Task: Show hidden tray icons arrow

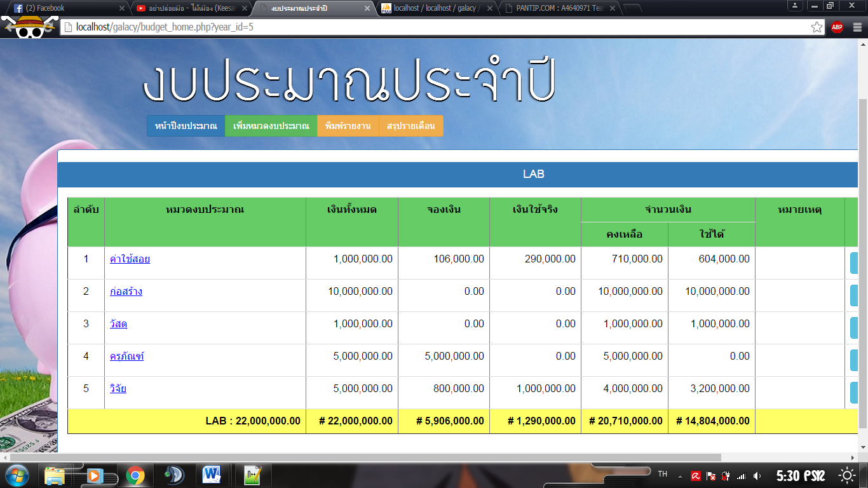Action: pos(680,476)
